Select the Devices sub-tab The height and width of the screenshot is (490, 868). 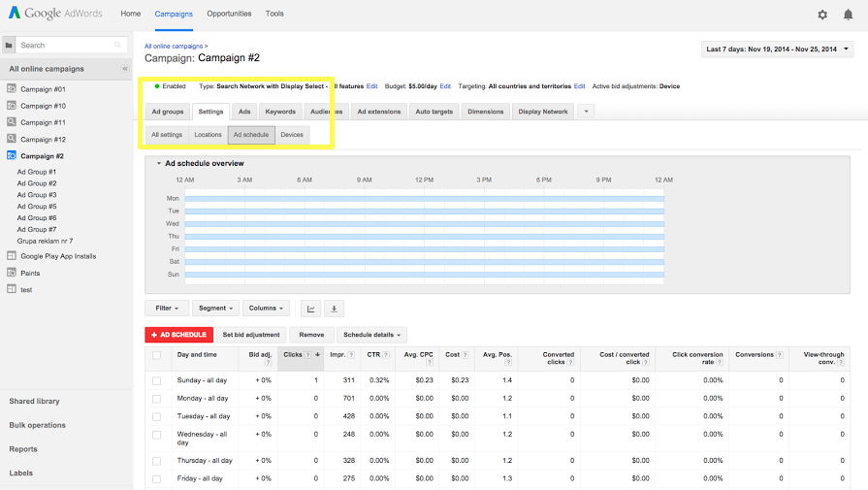tap(292, 135)
